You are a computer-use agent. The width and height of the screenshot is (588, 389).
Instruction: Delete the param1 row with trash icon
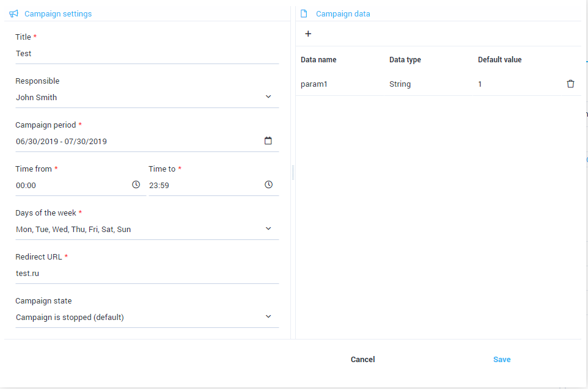[570, 84]
